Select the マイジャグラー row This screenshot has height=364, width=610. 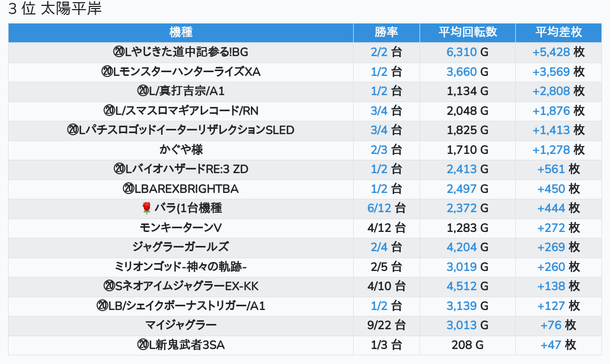305,326
